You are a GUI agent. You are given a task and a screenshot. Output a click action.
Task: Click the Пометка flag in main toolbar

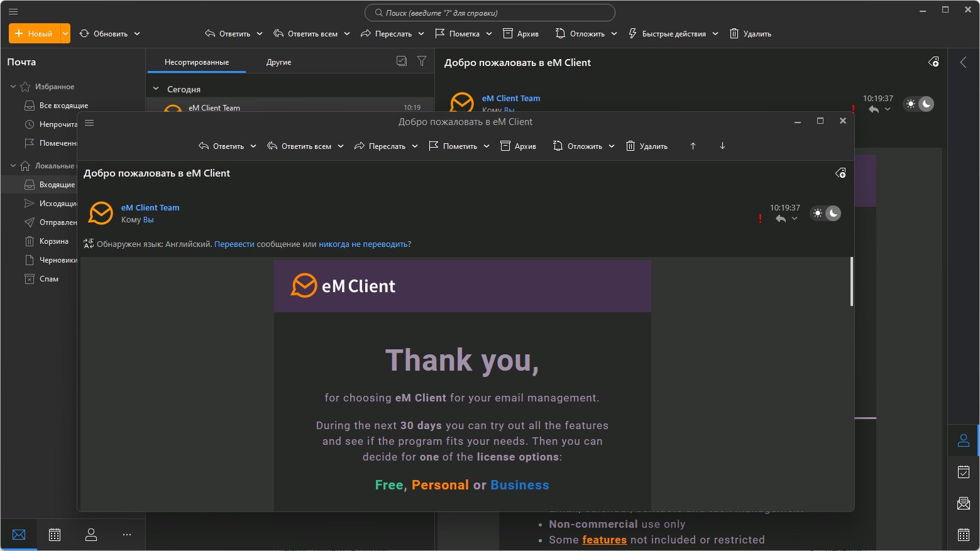tap(458, 34)
